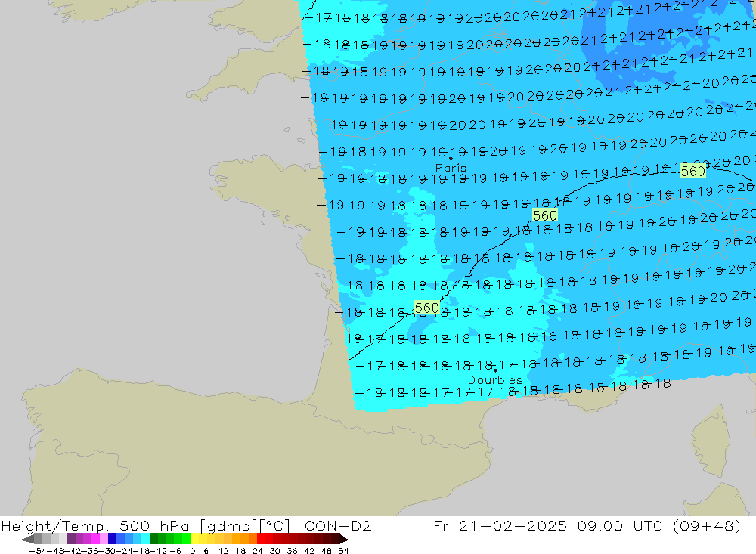Click the [gdmp] unit label
Image resolution: width=756 pixels, height=554 pixels.
pyautogui.click(x=230, y=526)
